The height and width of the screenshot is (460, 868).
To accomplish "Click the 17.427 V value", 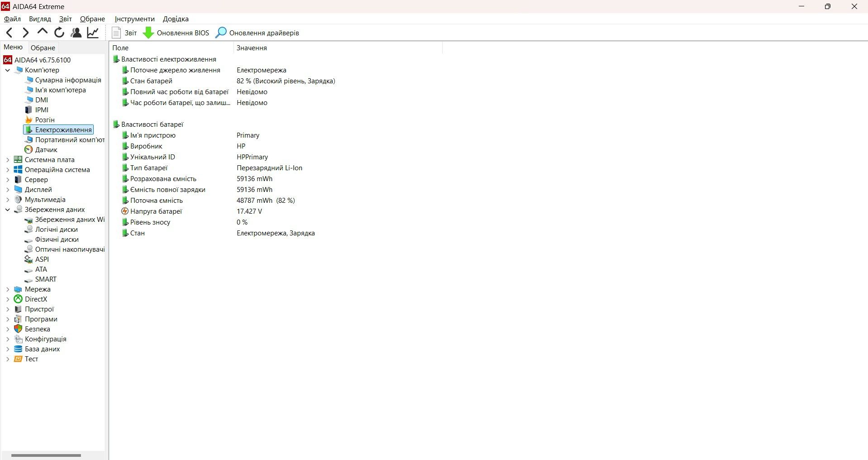I will point(249,211).
